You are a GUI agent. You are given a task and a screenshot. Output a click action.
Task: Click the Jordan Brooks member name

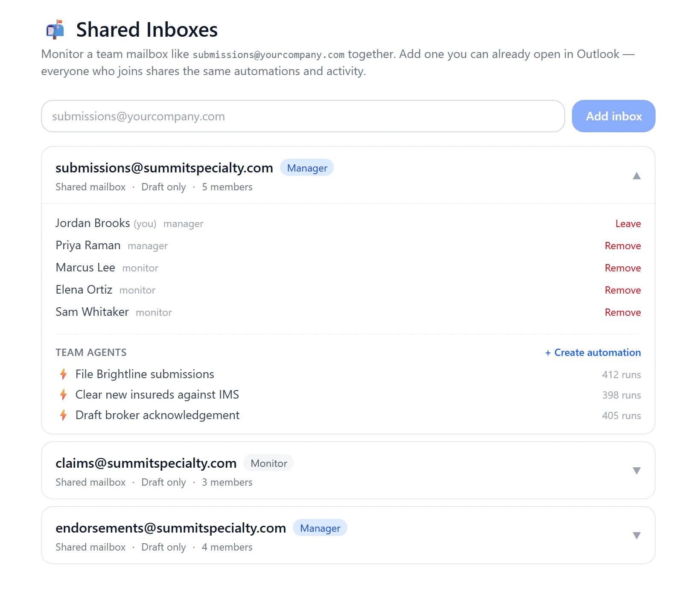tap(93, 223)
